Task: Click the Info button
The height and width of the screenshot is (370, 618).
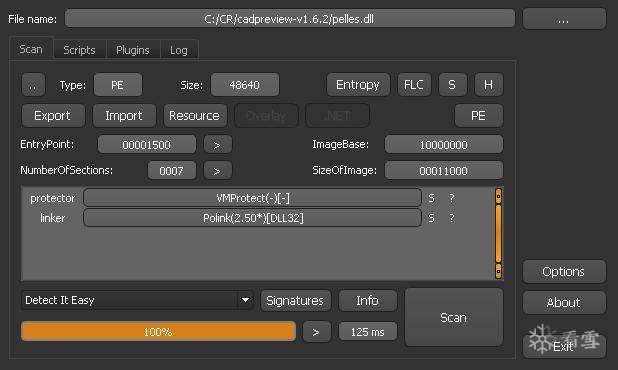Action: (368, 301)
